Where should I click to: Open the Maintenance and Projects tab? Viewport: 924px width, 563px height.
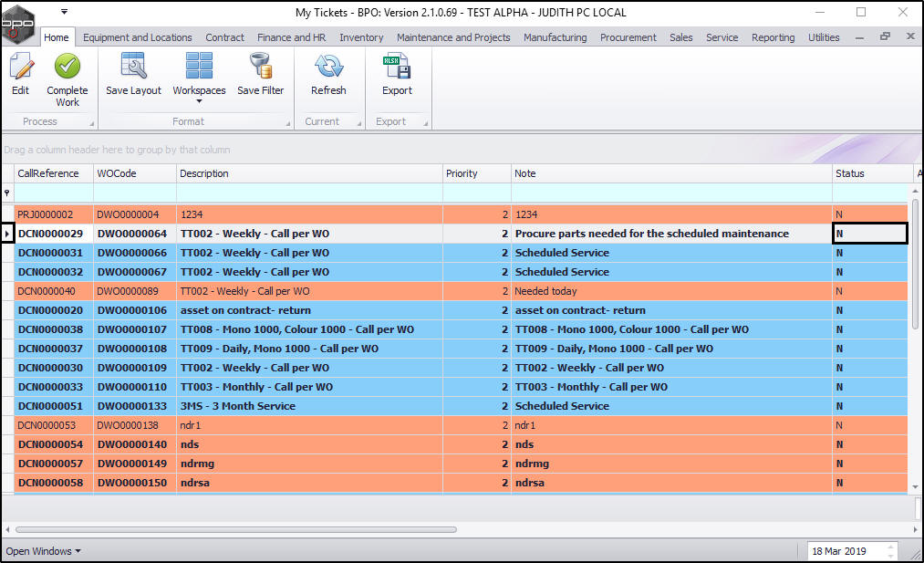coord(453,37)
